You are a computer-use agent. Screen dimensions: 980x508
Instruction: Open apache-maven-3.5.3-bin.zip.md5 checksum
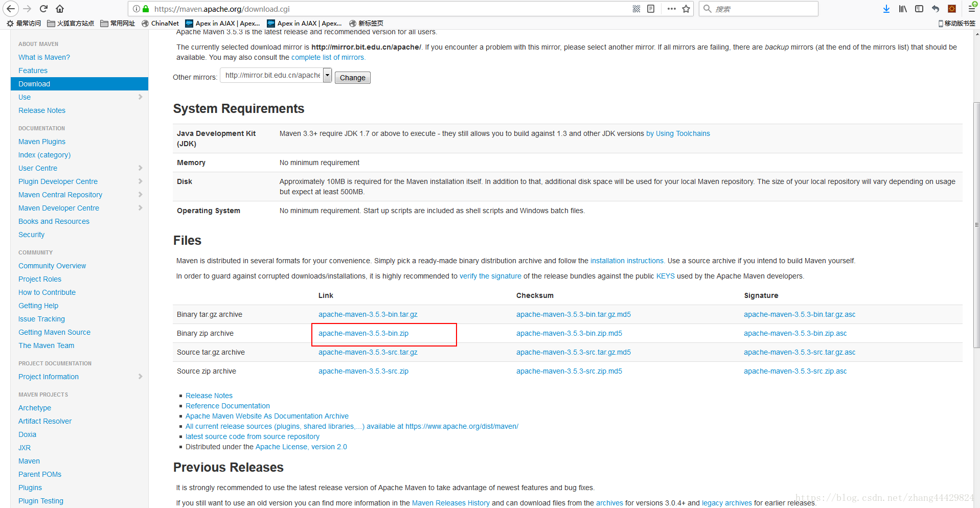[569, 333]
